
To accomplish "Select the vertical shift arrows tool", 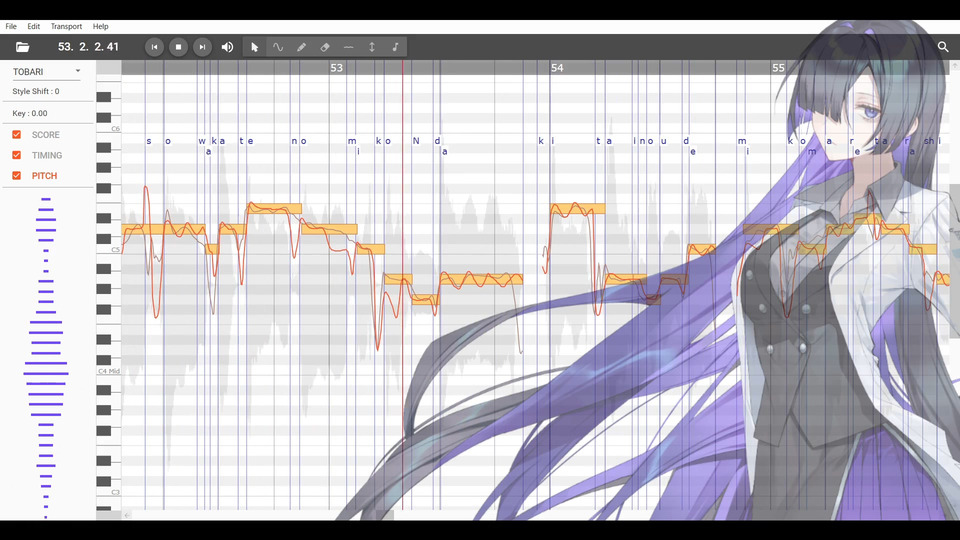I will pos(372,47).
